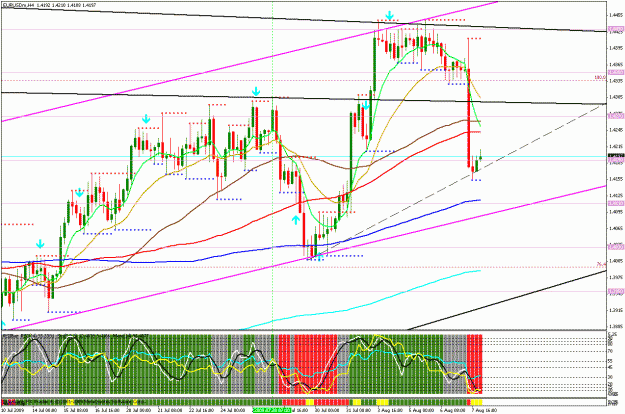The width and height of the screenshot is (625, 414).
Task: Click the 1.4155 price scale label
Action: click(616, 179)
